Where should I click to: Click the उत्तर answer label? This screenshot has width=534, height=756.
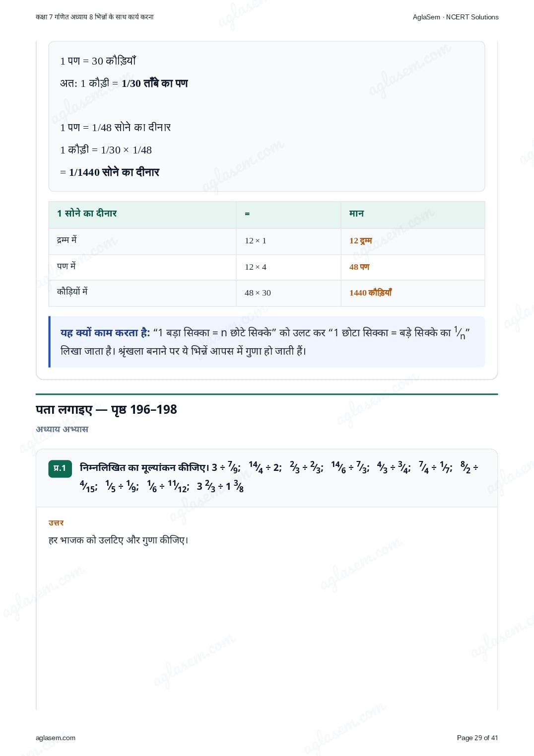point(56,523)
